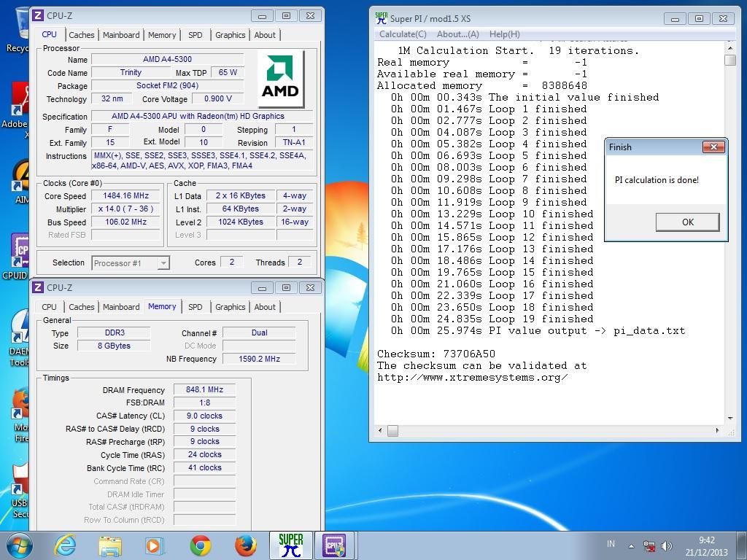This screenshot has width=747, height=560.
Task: Click Super PI vertical scrollbar thumb
Action: pos(729,60)
